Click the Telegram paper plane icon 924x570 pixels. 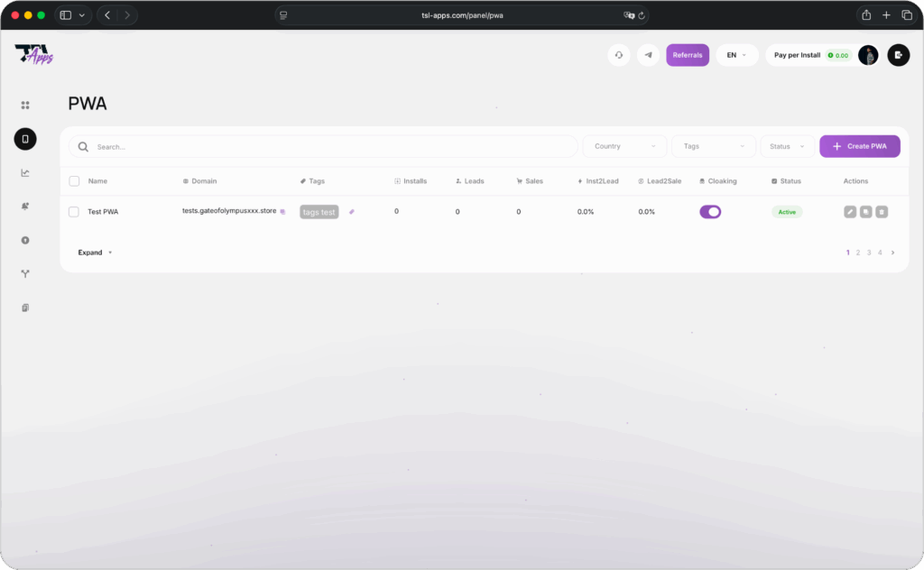[x=648, y=55]
